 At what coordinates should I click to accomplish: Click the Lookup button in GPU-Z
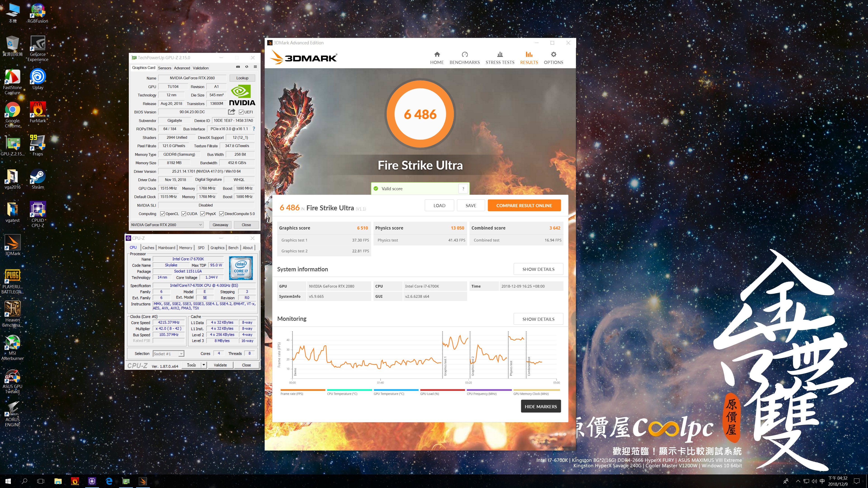242,78
